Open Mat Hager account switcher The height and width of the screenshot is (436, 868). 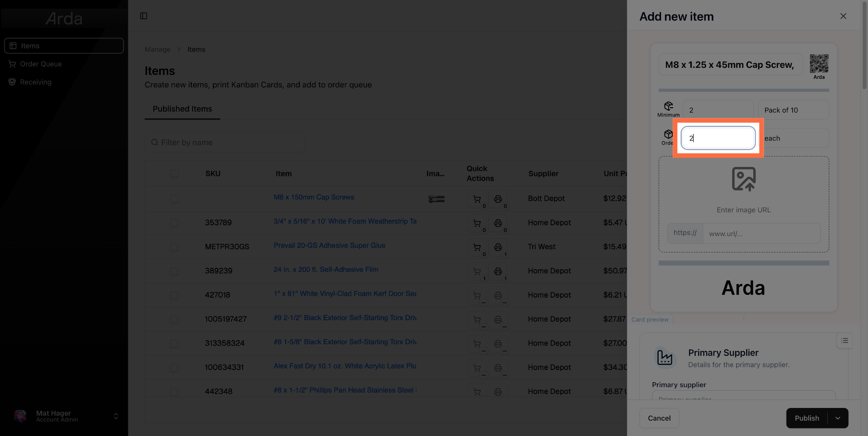coord(66,416)
